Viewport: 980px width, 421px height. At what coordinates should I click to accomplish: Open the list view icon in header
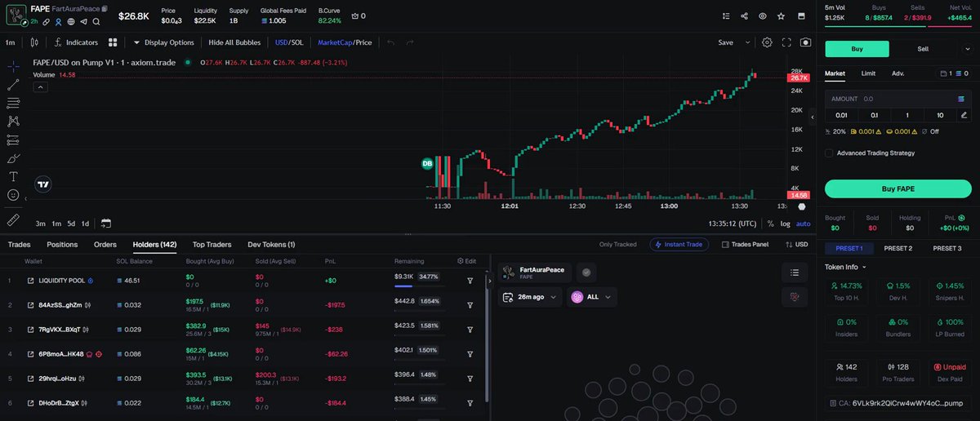pos(725,16)
